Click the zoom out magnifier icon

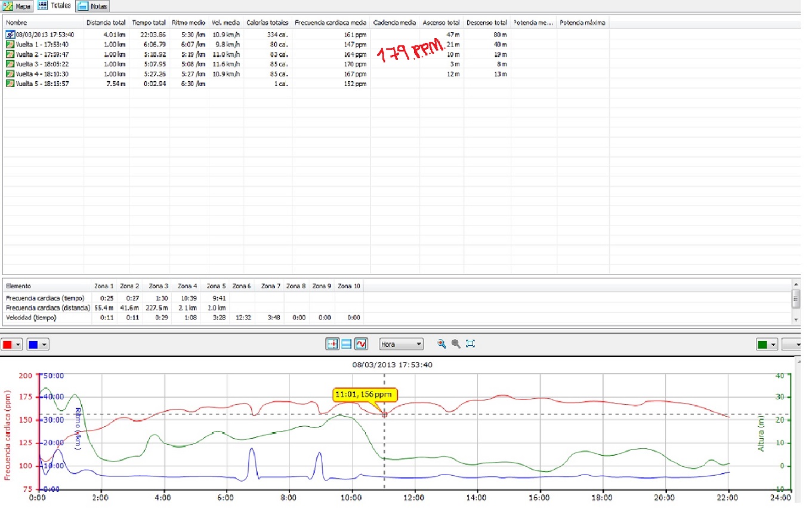[456, 344]
